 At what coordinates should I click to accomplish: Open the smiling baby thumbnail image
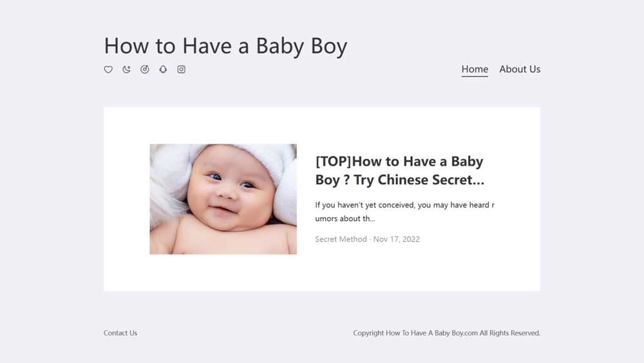tap(223, 199)
